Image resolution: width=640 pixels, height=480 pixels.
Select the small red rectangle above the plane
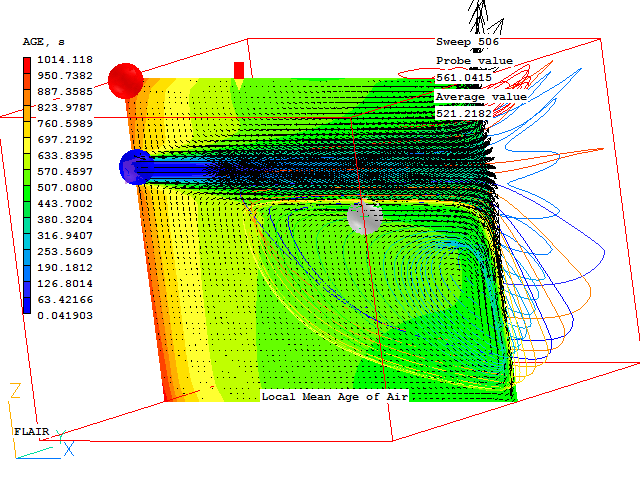tap(238, 69)
